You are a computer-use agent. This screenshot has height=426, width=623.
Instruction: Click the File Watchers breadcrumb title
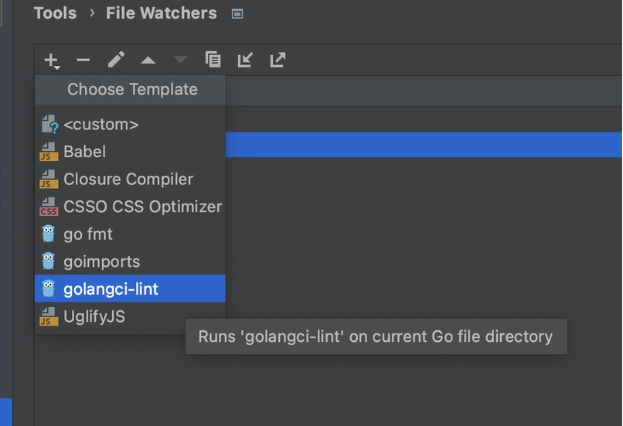point(161,14)
